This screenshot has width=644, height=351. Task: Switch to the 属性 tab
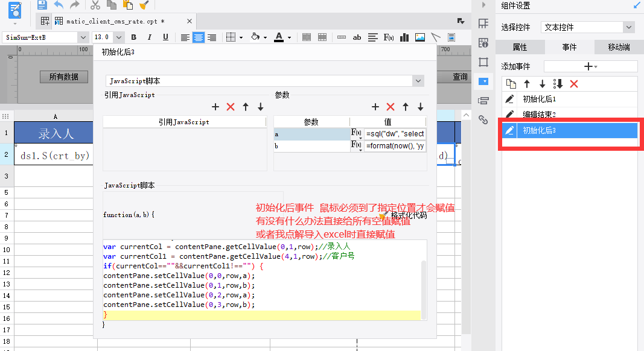coord(520,47)
